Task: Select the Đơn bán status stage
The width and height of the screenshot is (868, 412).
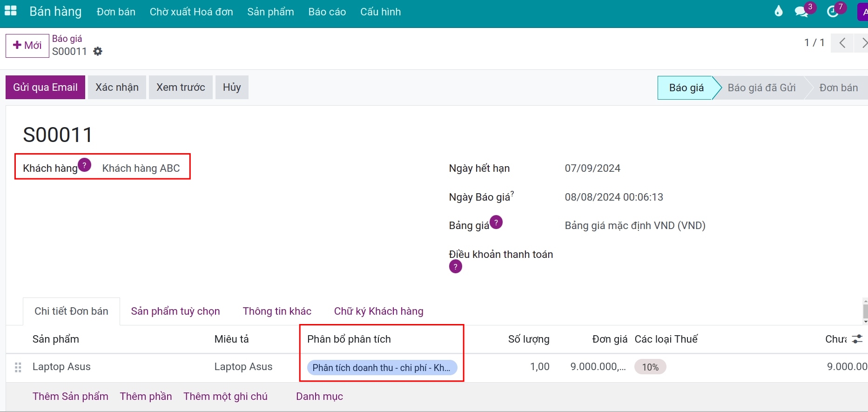Action: (838, 88)
